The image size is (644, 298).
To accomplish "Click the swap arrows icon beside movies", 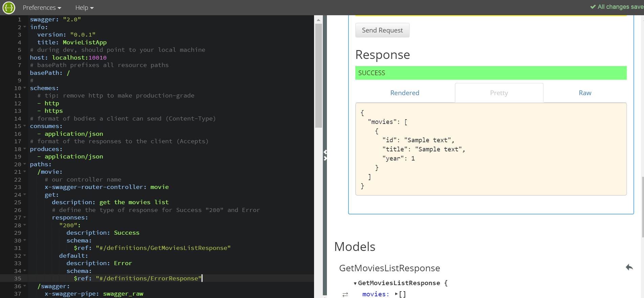I will [345, 294].
